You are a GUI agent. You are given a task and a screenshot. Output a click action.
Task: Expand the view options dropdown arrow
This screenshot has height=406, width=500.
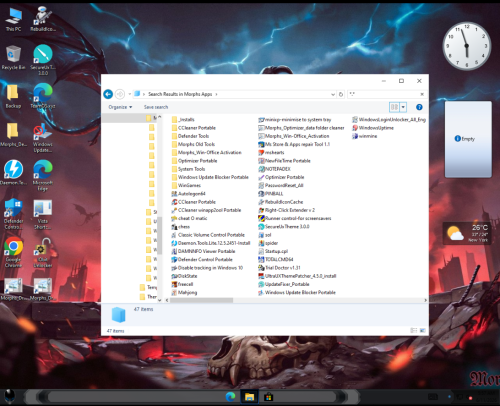pyautogui.click(x=403, y=107)
